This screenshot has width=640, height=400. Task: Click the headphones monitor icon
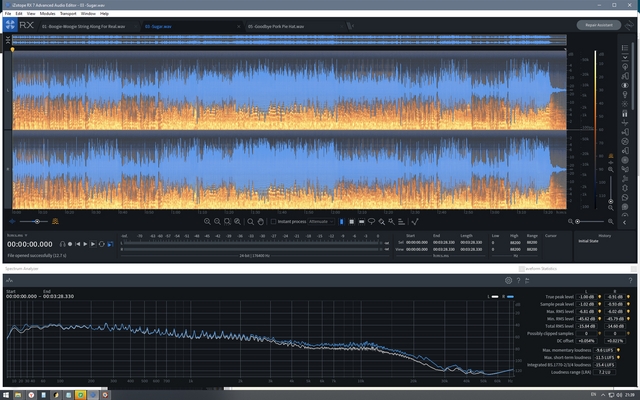(62, 243)
